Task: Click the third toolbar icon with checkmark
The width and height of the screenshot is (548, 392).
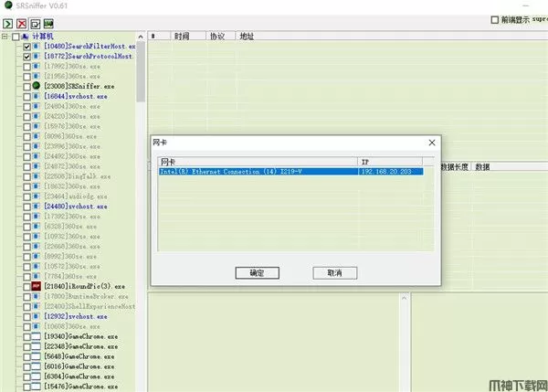Action: [34, 22]
